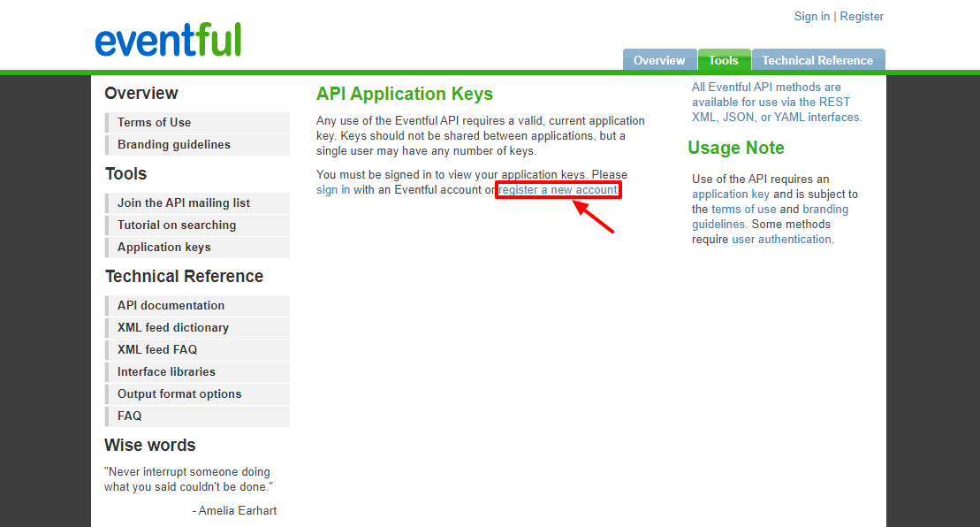Open Branding guidelines in sidebar
Screen dimensions: 980x527
[x=197, y=144]
